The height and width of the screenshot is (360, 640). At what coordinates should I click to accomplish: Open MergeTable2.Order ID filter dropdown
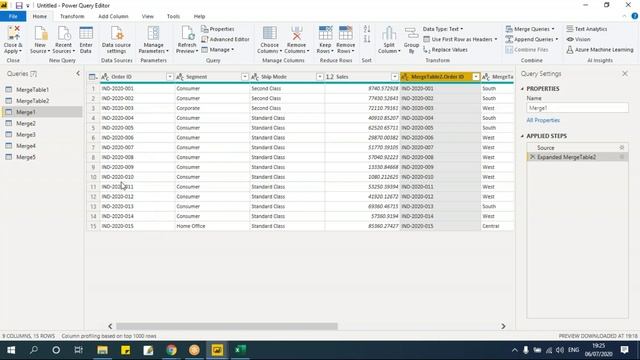click(x=476, y=77)
